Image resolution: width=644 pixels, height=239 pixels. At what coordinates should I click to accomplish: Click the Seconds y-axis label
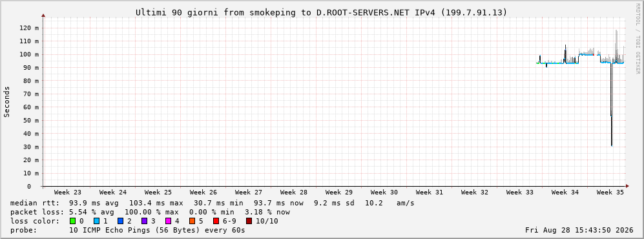(x=6, y=101)
